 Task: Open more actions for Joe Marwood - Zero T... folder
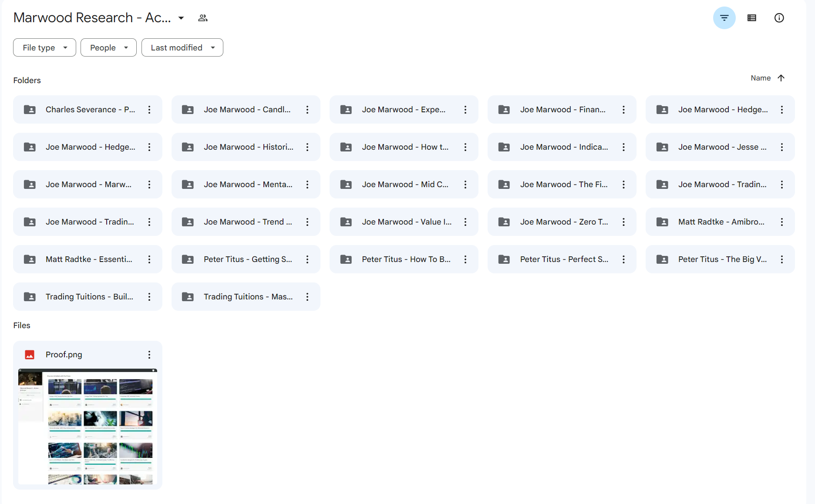623,222
